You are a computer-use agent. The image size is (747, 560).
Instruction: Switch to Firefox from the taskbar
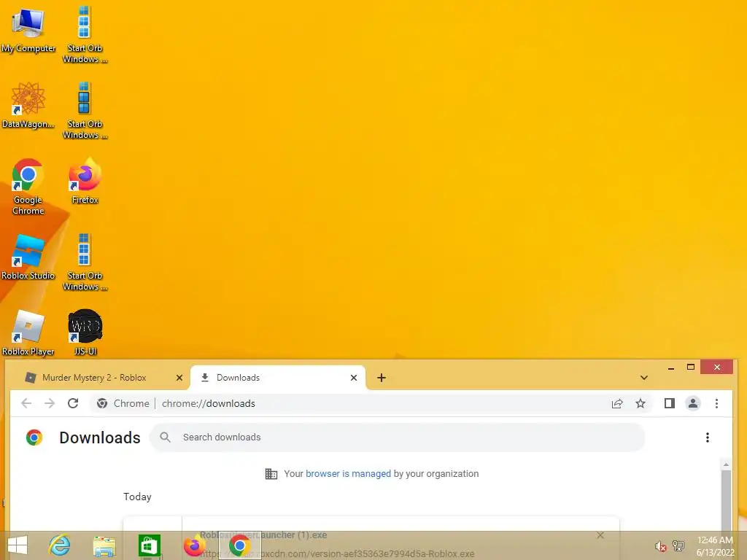tap(194, 545)
